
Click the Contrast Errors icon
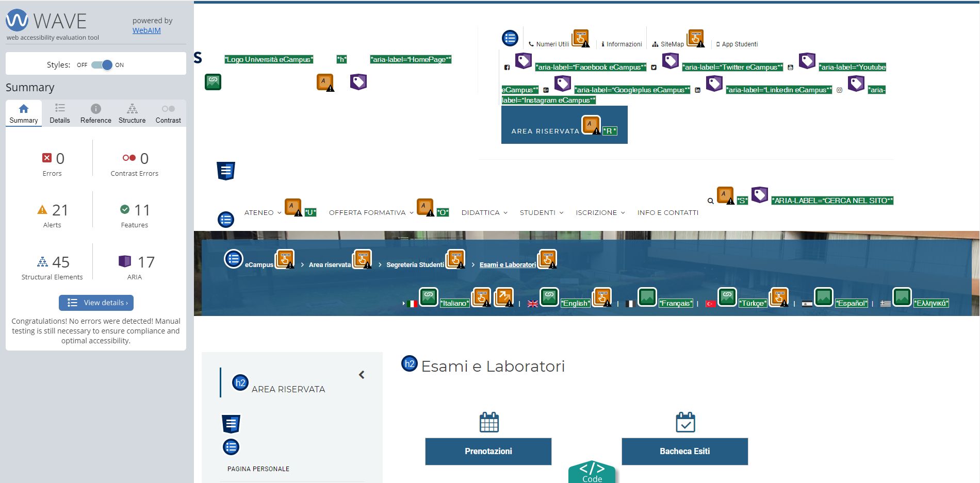click(129, 158)
